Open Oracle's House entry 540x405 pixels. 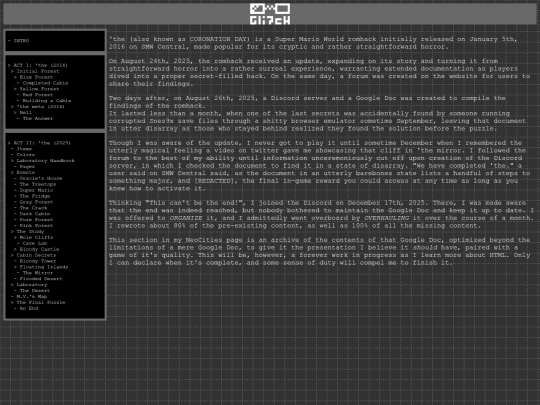41,178
